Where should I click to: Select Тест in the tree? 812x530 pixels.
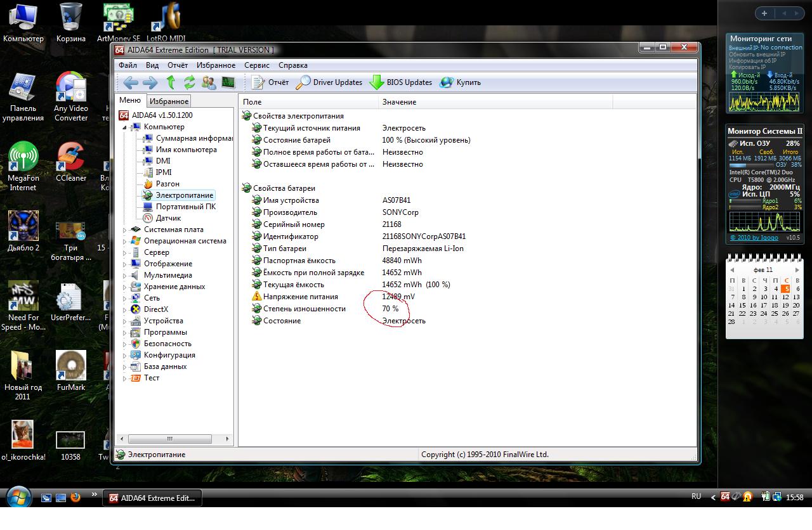tap(152, 378)
